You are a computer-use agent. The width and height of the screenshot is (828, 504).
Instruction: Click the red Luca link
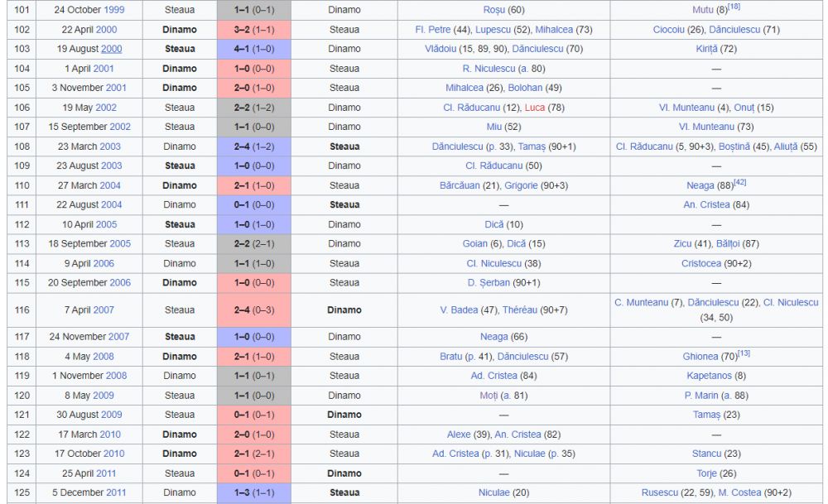534,108
